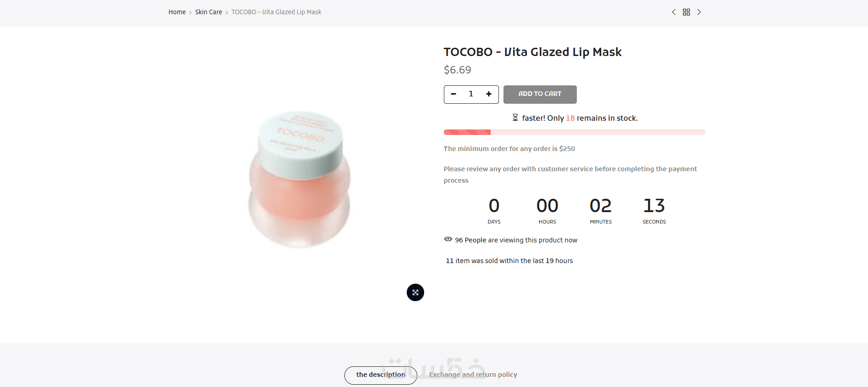The width and height of the screenshot is (868, 387).
Task: Decrease quantity with minus icon
Action: 453,94
